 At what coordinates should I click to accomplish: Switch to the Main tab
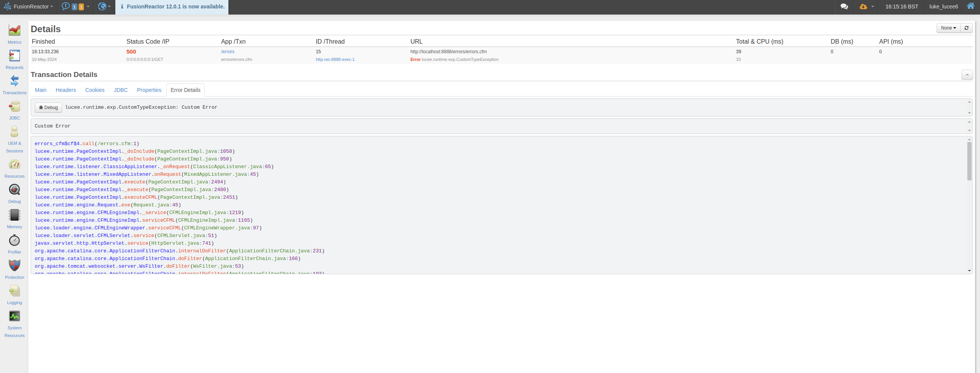[41, 90]
